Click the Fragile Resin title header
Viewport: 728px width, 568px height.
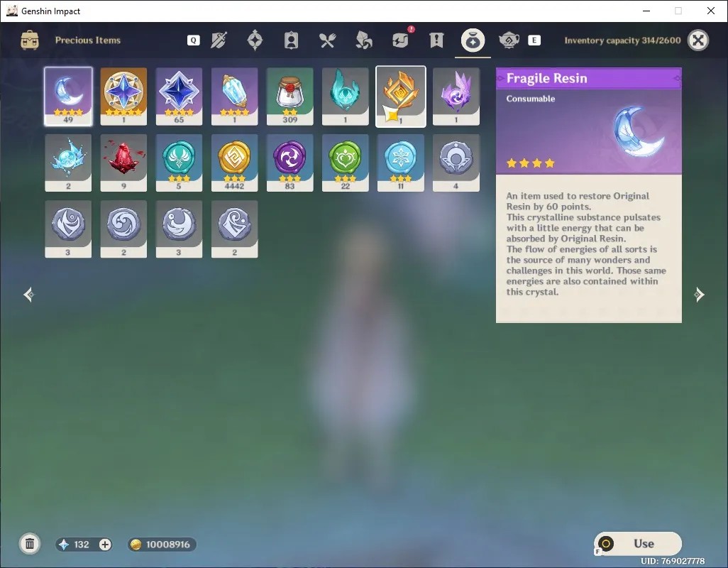click(547, 79)
